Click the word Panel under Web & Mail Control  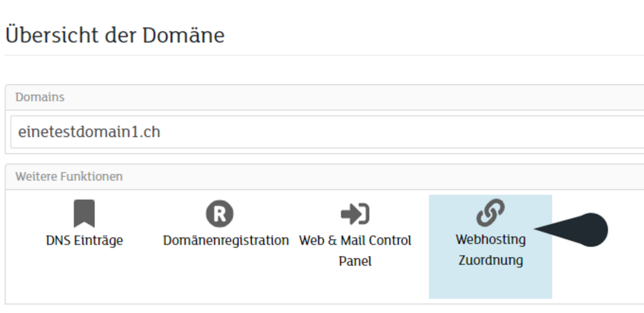point(355,261)
